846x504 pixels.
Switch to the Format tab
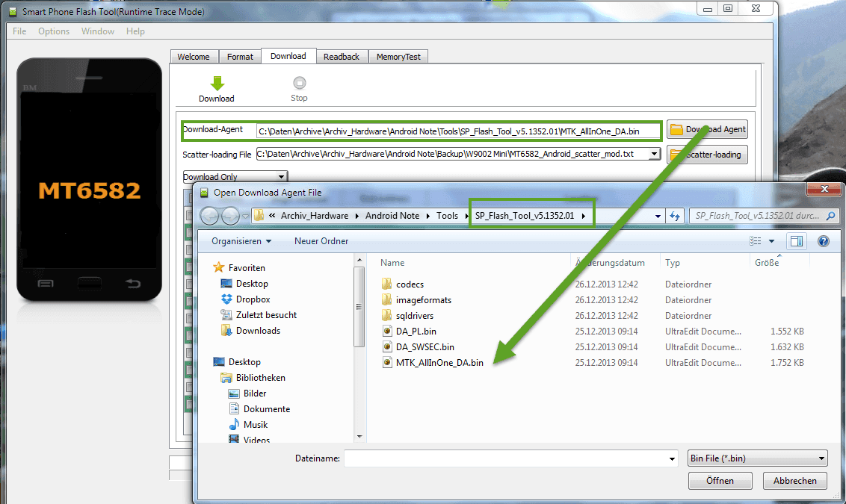tap(240, 57)
